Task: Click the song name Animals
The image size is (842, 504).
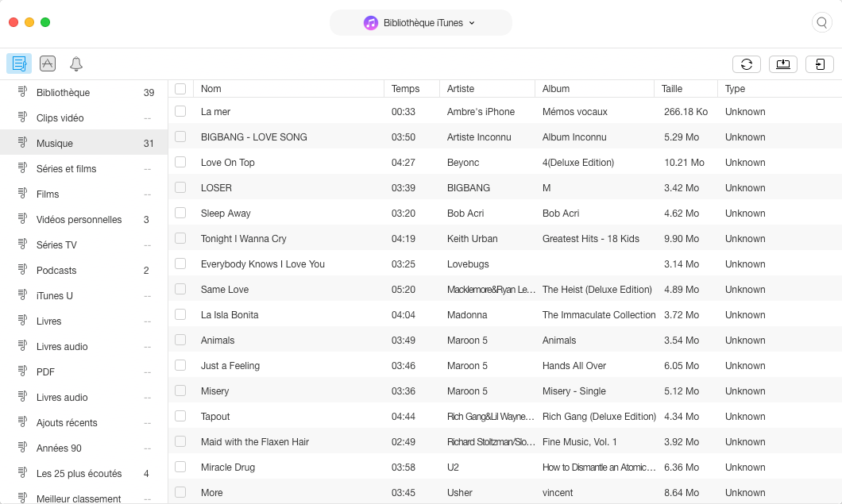Action: 218,340
